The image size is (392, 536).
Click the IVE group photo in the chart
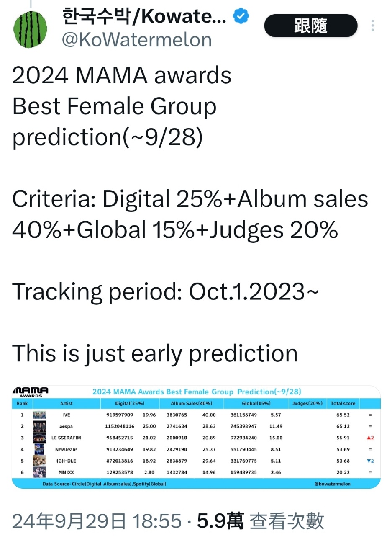39,415
